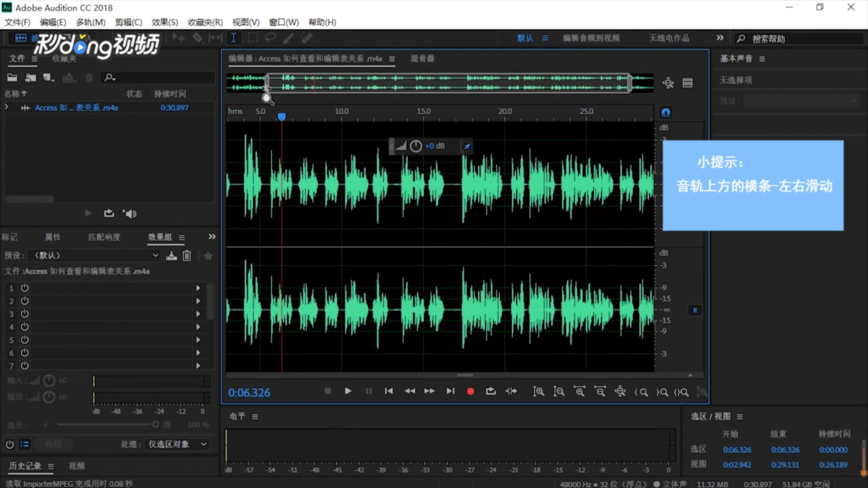The width and height of the screenshot is (868, 488).
Task: Toggle Skip Selection button in transport
Action: coord(511,391)
